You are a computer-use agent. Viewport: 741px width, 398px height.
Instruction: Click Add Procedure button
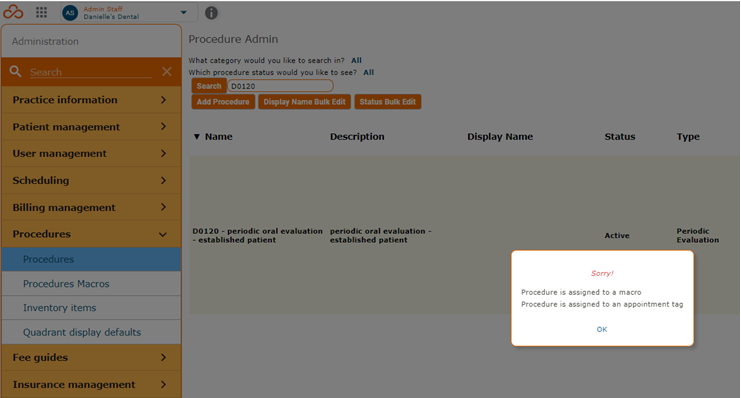click(223, 102)
